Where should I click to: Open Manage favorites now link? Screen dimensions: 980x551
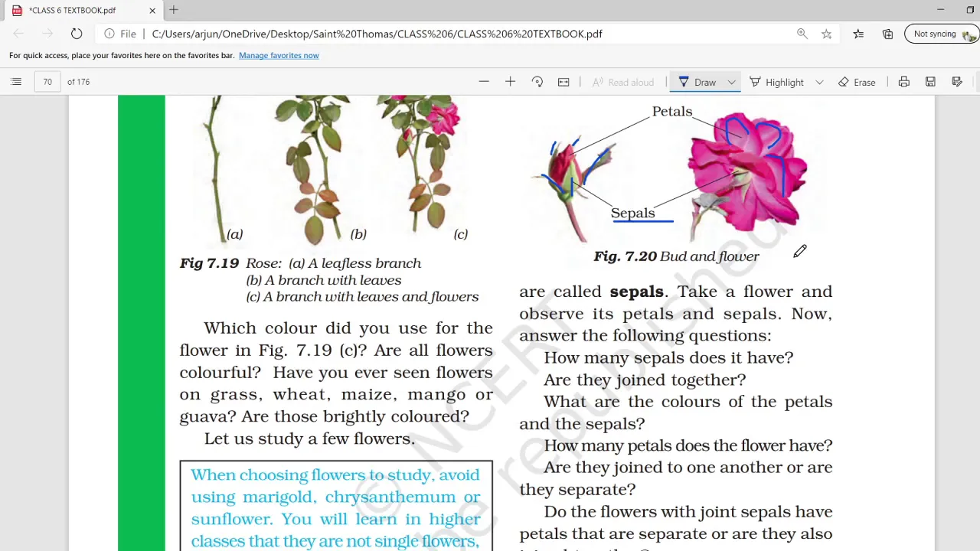click(279, 55)
